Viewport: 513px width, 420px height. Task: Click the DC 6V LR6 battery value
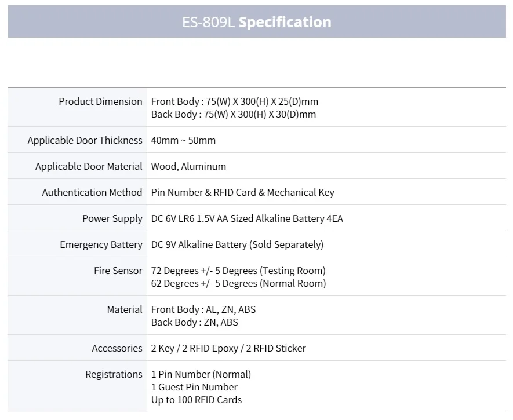[x=247, y=218]
